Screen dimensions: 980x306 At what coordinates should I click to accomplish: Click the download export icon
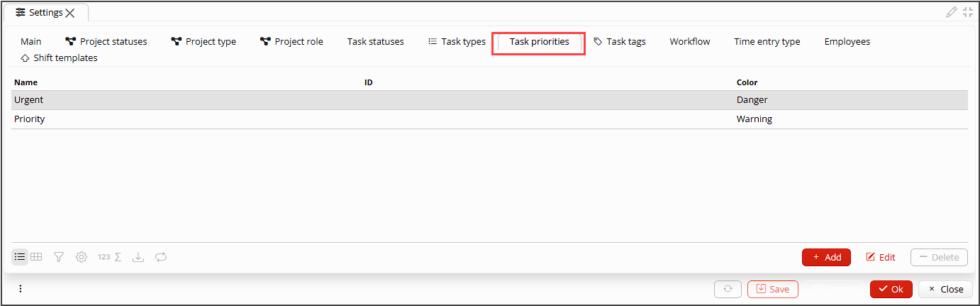point(138,257)
